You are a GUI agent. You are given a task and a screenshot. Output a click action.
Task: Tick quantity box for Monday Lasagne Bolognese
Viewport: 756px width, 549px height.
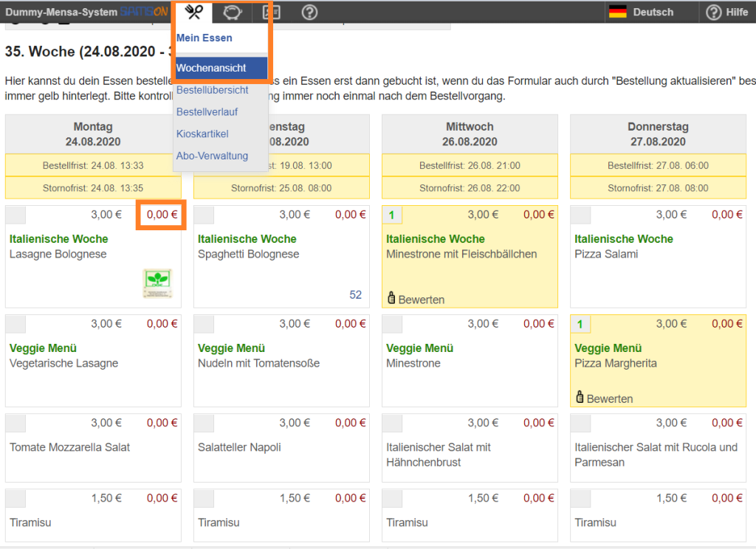[x=16, y=215]
